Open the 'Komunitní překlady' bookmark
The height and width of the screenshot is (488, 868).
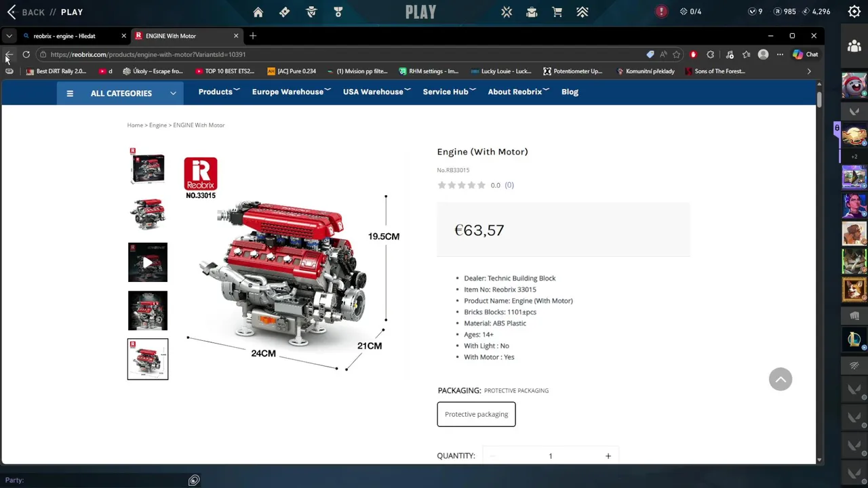point(645,71)
